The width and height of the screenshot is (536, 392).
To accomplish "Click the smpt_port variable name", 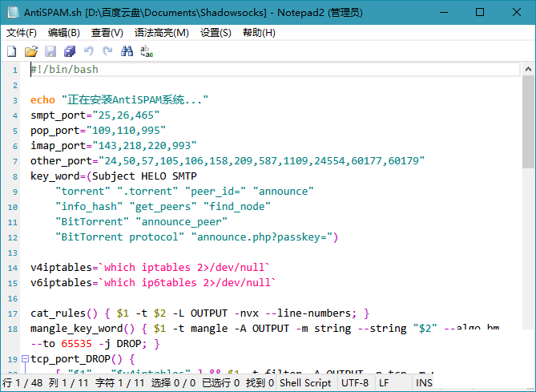I will (58, 115).
